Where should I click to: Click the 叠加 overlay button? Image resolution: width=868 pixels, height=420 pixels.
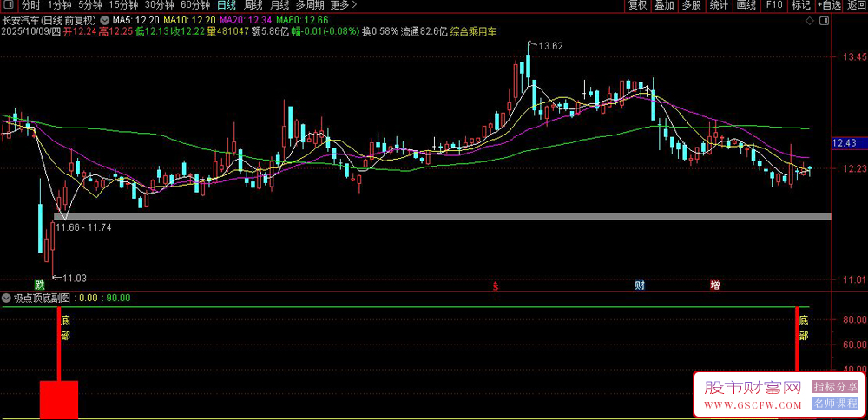664,5
